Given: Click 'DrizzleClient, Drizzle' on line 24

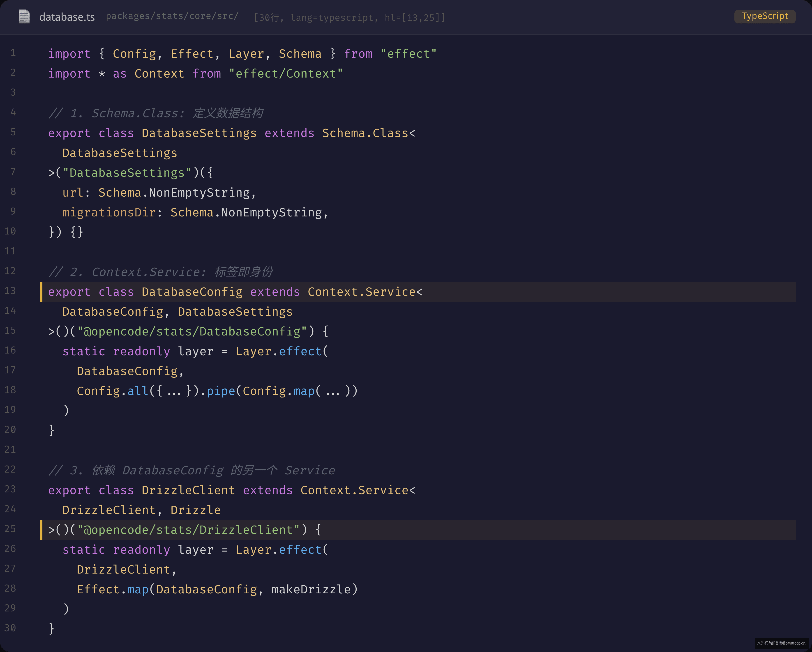Looking at the screenshot, I should (x=142, y=510).
